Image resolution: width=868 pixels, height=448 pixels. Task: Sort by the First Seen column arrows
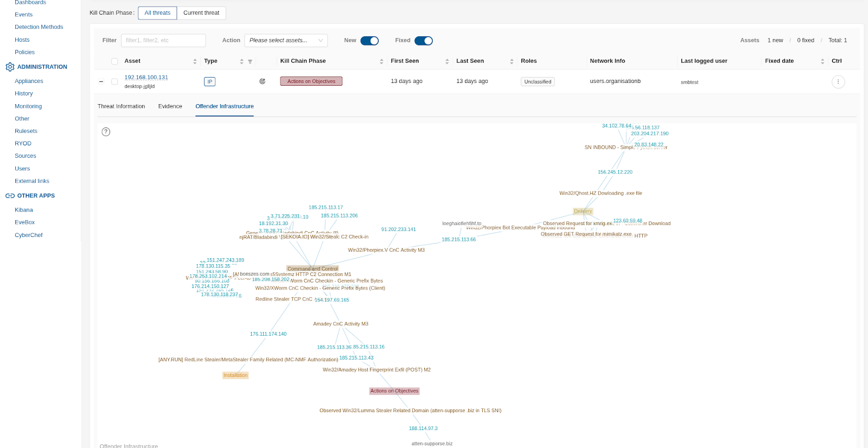coord(447,62)
